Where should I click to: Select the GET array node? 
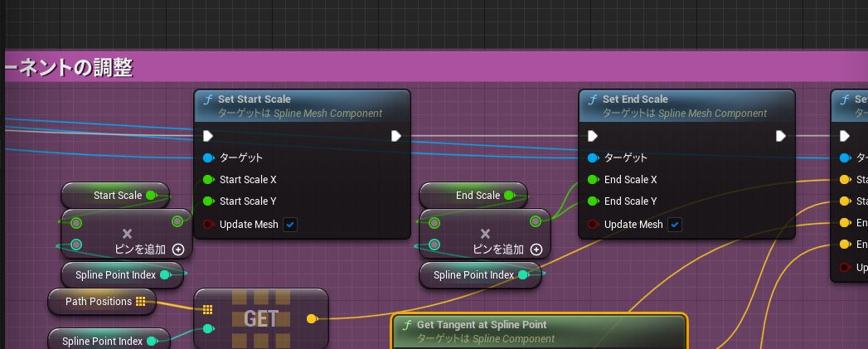click(261, 319)
